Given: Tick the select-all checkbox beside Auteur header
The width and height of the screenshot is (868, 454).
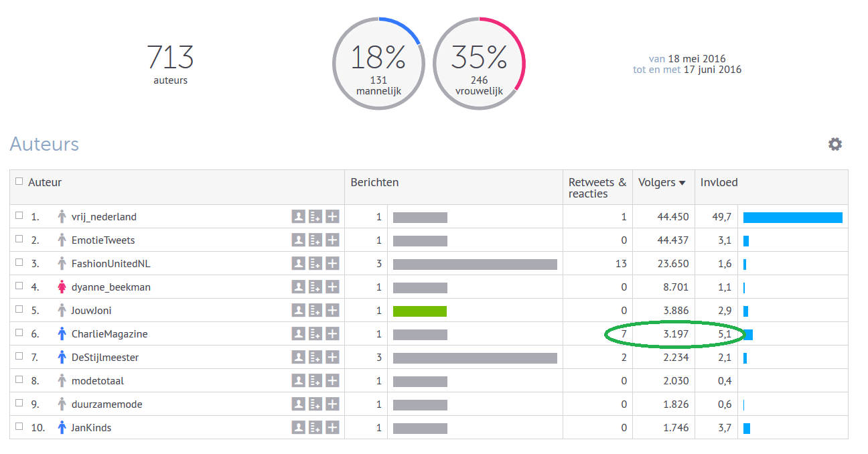Looking at the screenshot, I should (x=19, y=181).
